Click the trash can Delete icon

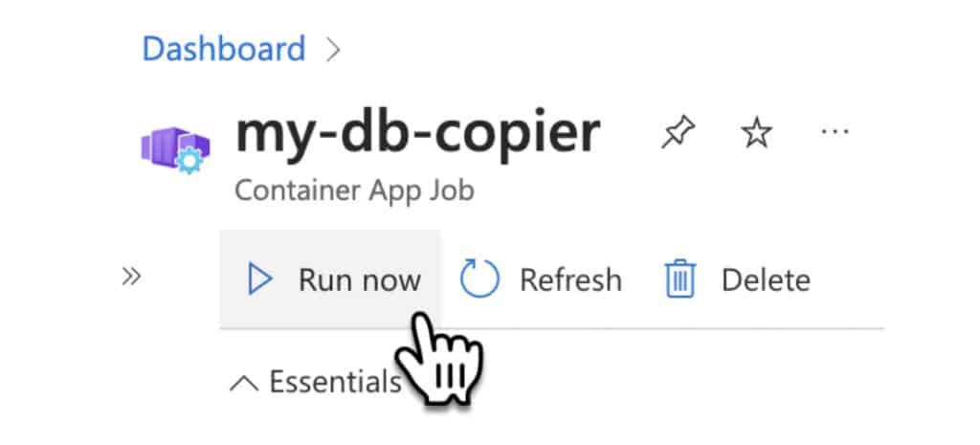click(680, 278)
